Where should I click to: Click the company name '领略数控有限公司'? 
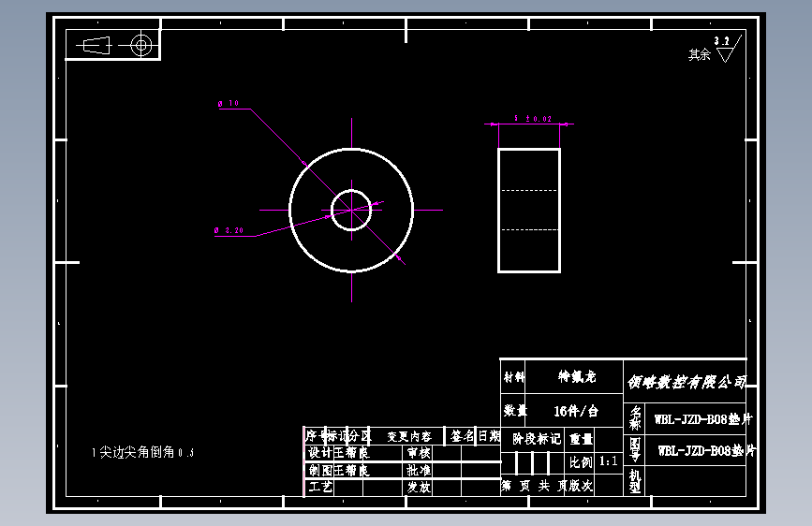click(x=687, y=382)
